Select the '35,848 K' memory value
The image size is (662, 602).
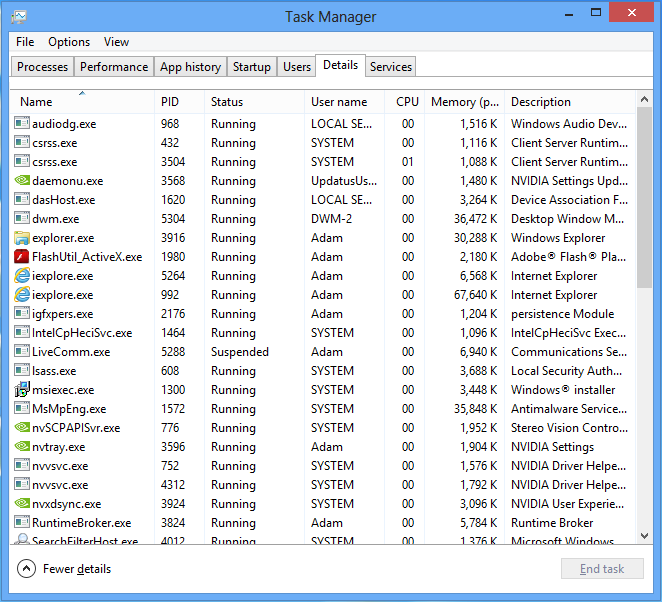475,409
